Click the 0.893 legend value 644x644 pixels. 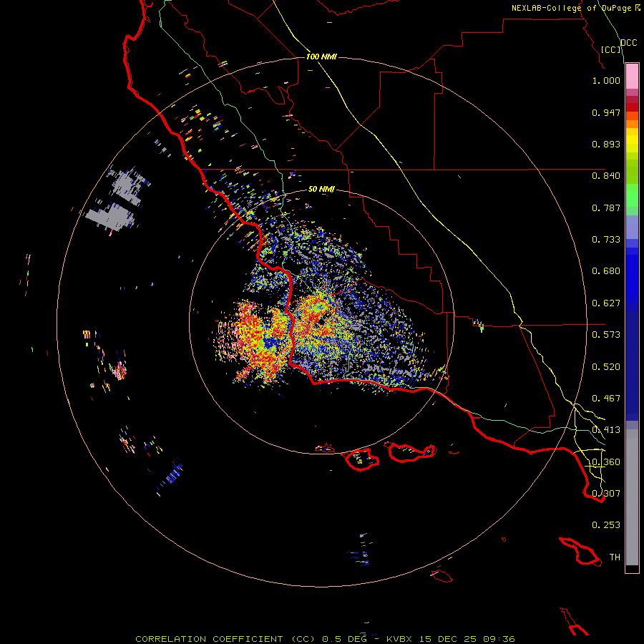(606, 144)
